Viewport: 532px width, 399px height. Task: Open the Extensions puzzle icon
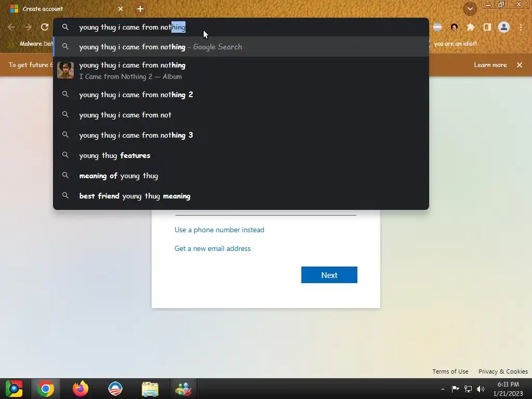(x=470, y=27)
